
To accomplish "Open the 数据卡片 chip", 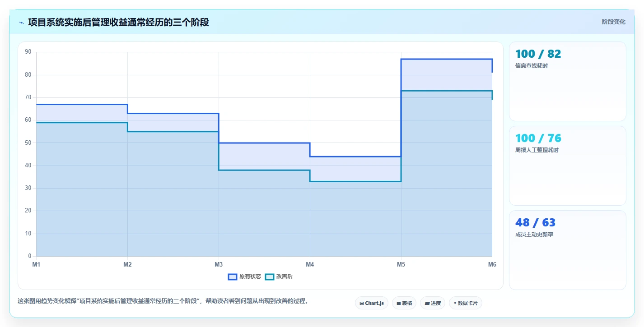I will click(465, 303).
